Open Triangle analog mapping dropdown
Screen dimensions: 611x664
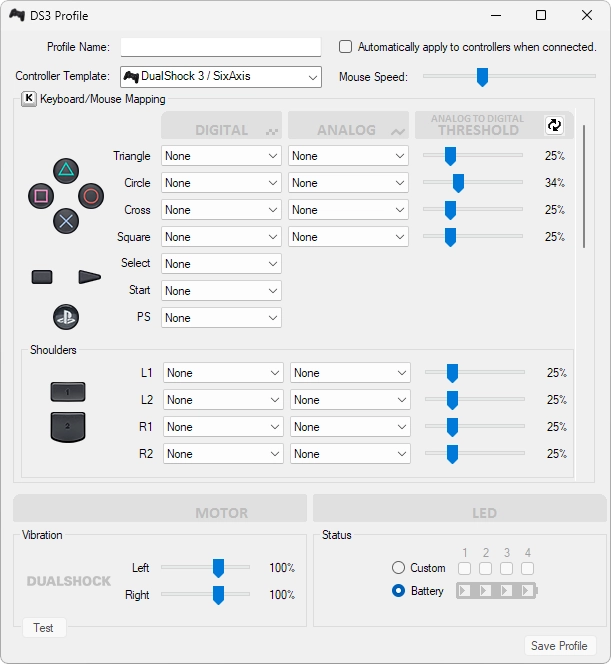point(348,156)
